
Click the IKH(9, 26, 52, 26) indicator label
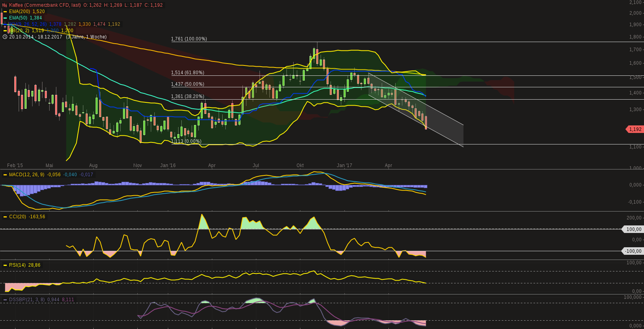coord(28,24)
